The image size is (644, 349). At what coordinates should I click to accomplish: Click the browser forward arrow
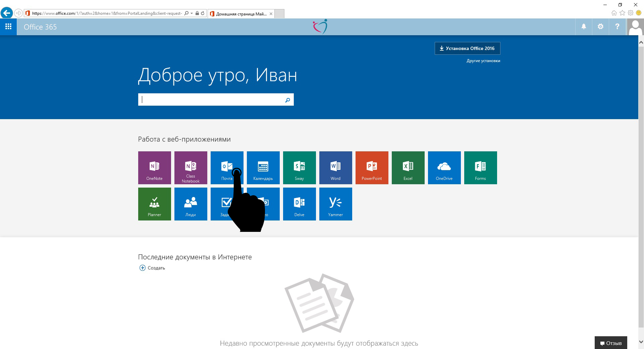pos(18,13)
